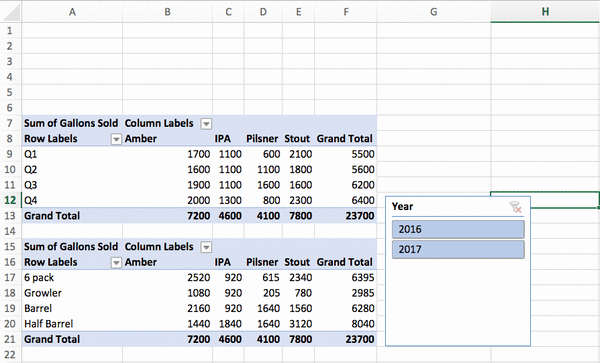
Task: Select column F header
Action: pyautogui.click(x=346, y=12)
